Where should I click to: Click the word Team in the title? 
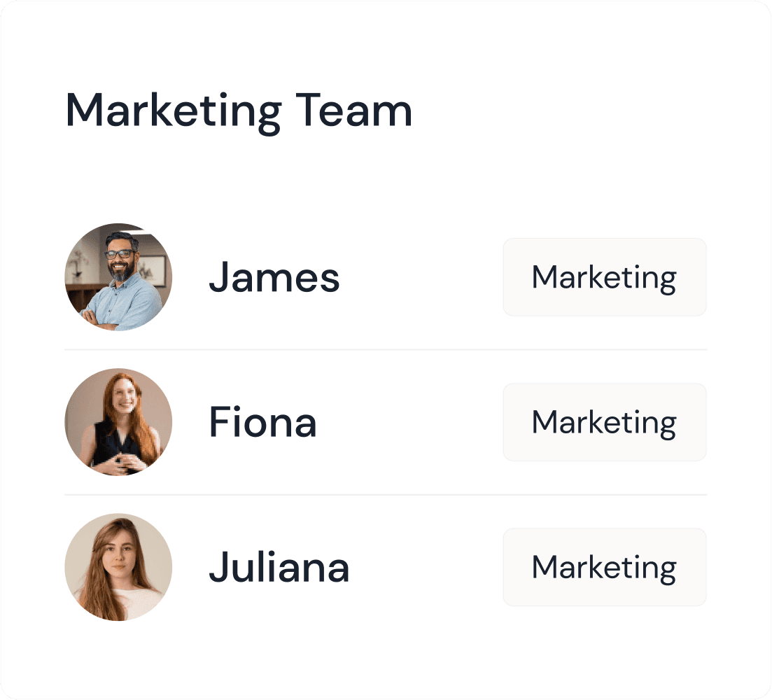click(x=353, y=111)
